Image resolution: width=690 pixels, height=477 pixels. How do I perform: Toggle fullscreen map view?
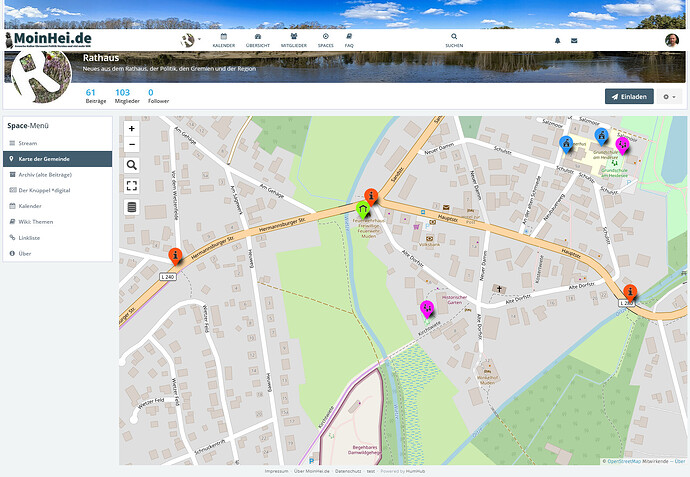point(132,186)
